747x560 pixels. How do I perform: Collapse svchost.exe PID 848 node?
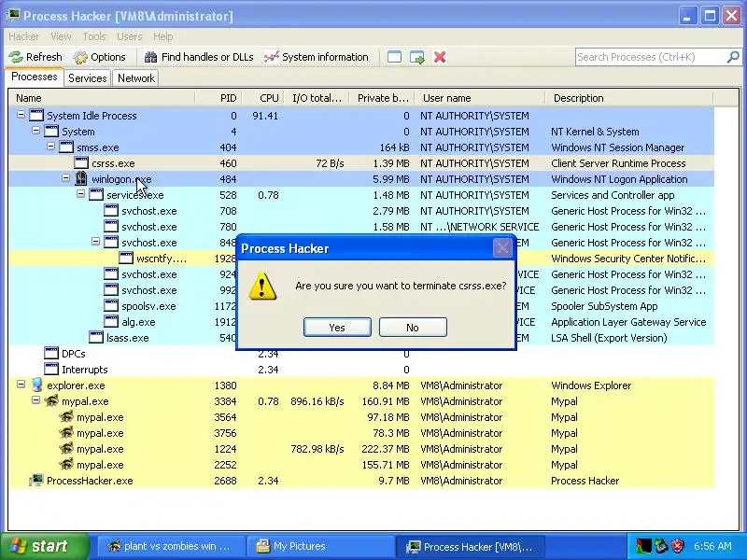96,242
